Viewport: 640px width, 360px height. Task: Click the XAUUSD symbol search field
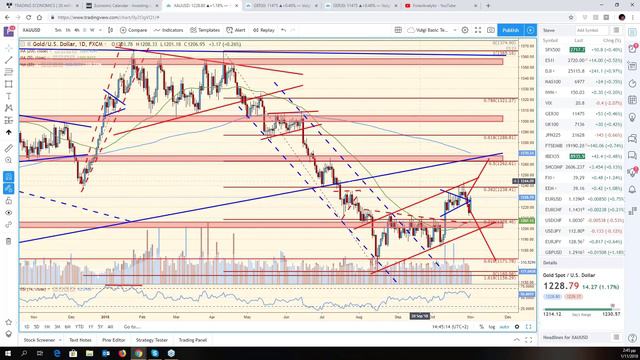[32, 30]
